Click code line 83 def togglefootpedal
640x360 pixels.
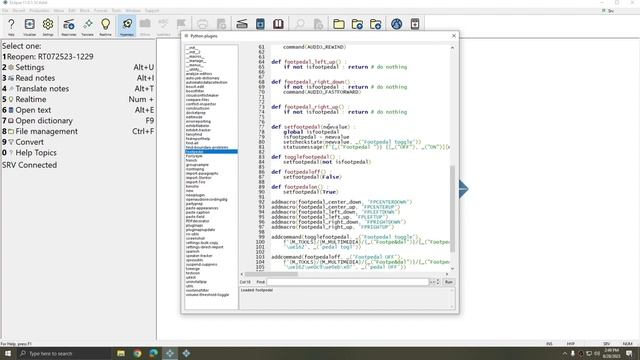click(x=306, y=157)
